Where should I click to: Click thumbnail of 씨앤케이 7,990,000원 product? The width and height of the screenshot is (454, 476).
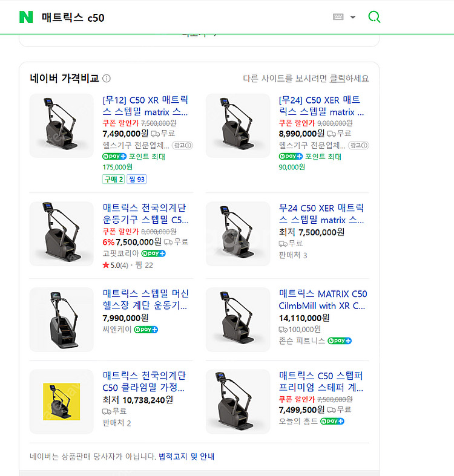point(61,319)
